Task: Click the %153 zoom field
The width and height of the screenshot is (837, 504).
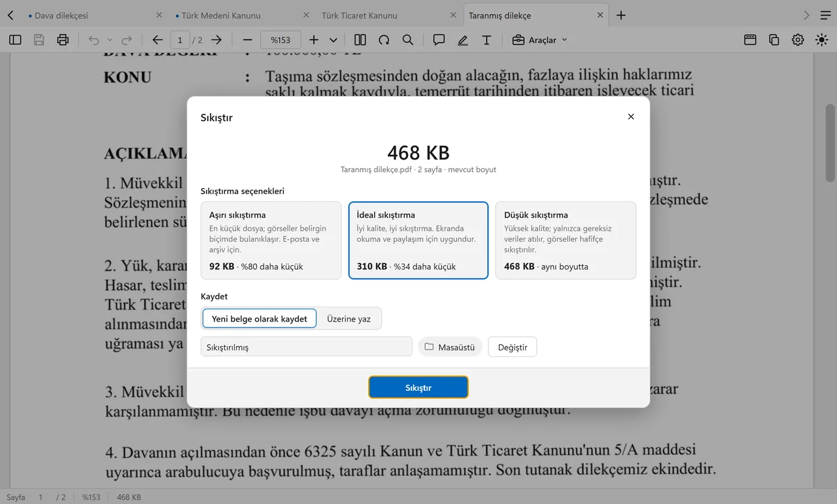Action: coord(281,40)
